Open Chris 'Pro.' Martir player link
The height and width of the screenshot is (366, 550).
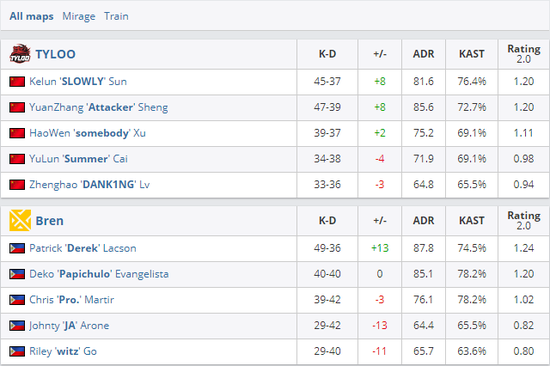point(72,300)
